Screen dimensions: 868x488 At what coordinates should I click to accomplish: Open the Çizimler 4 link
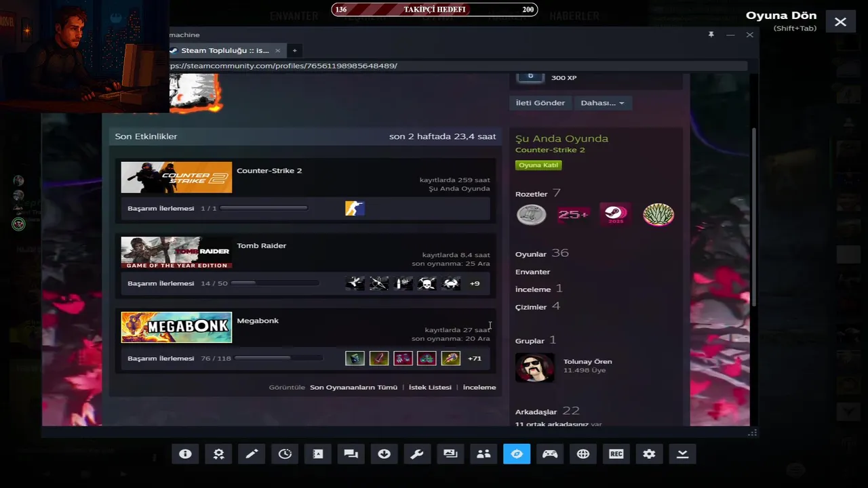coord(538,306)
